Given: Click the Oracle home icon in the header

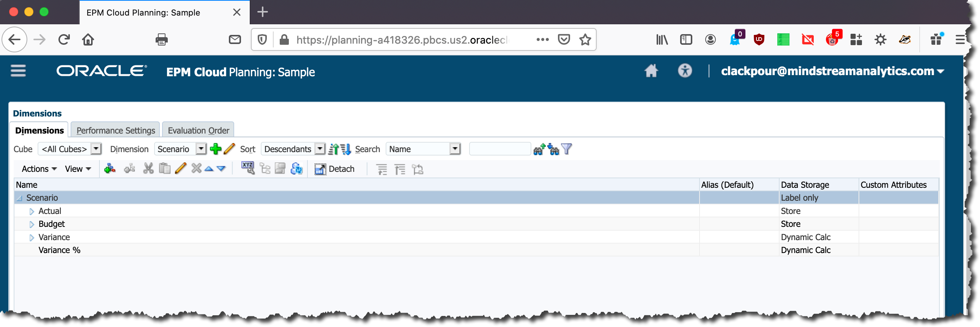Looking at the screenshot, I should pos(651,71).
